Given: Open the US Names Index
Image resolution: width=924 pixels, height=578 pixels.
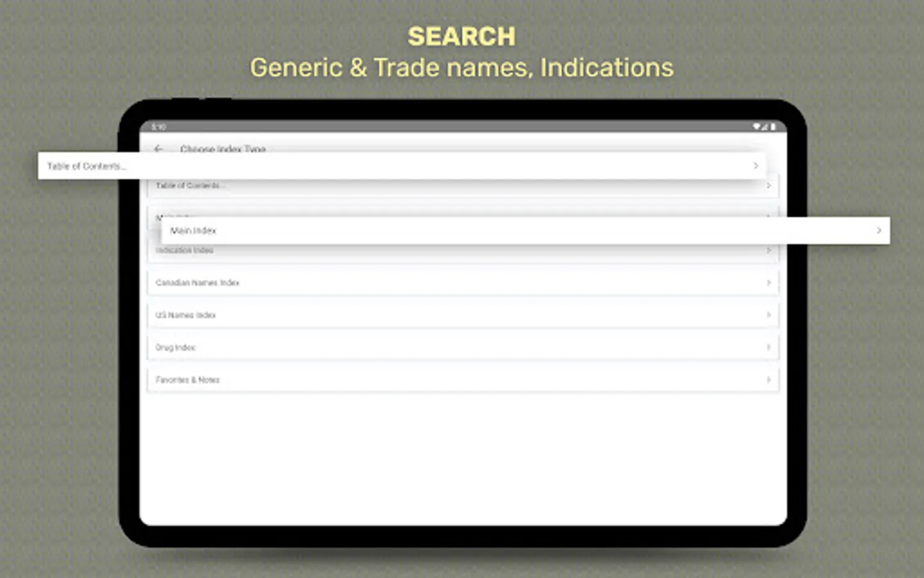Looking at the screenshot, I should 462,315.
